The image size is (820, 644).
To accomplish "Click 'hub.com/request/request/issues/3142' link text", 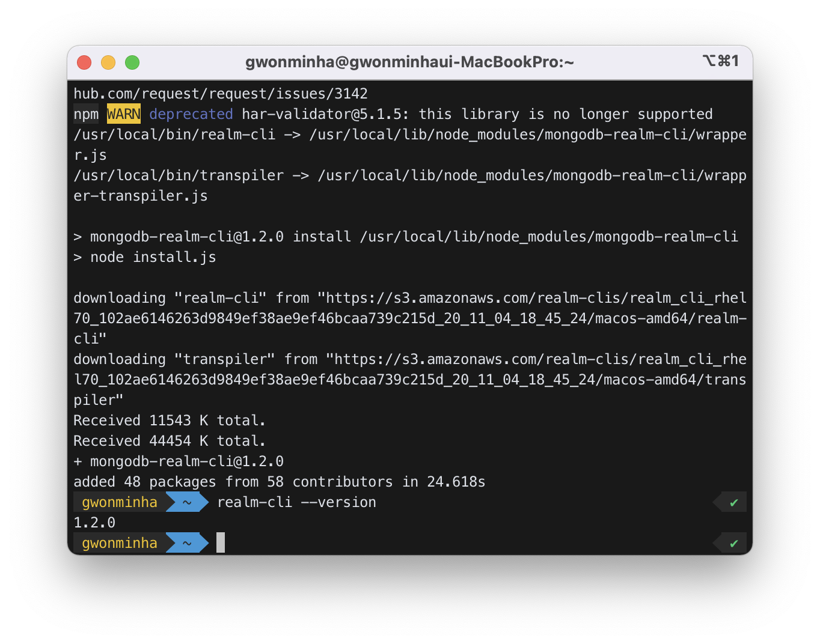I will click(x=221, y=94).
